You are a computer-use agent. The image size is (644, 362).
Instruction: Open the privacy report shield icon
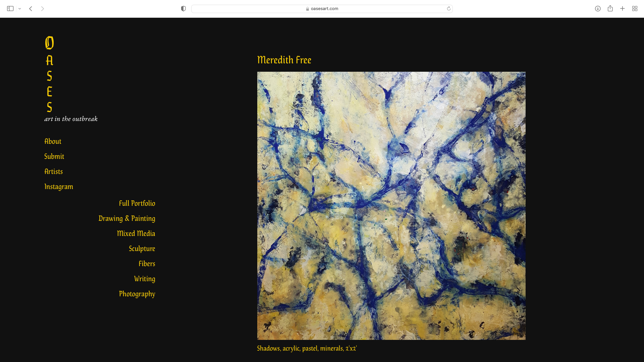tap(183, 9)
